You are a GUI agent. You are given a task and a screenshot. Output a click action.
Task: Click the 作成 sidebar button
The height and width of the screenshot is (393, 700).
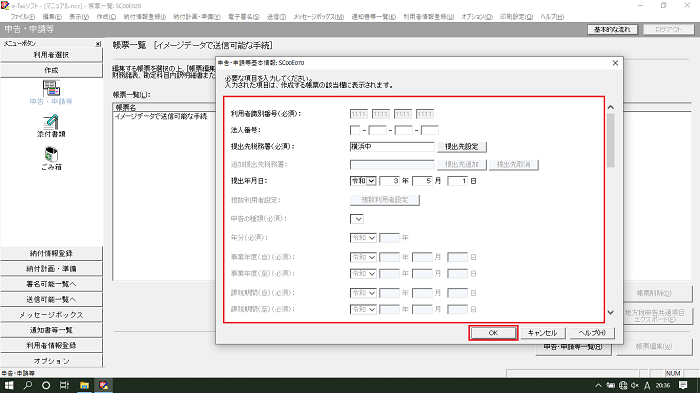pos(51,70)
